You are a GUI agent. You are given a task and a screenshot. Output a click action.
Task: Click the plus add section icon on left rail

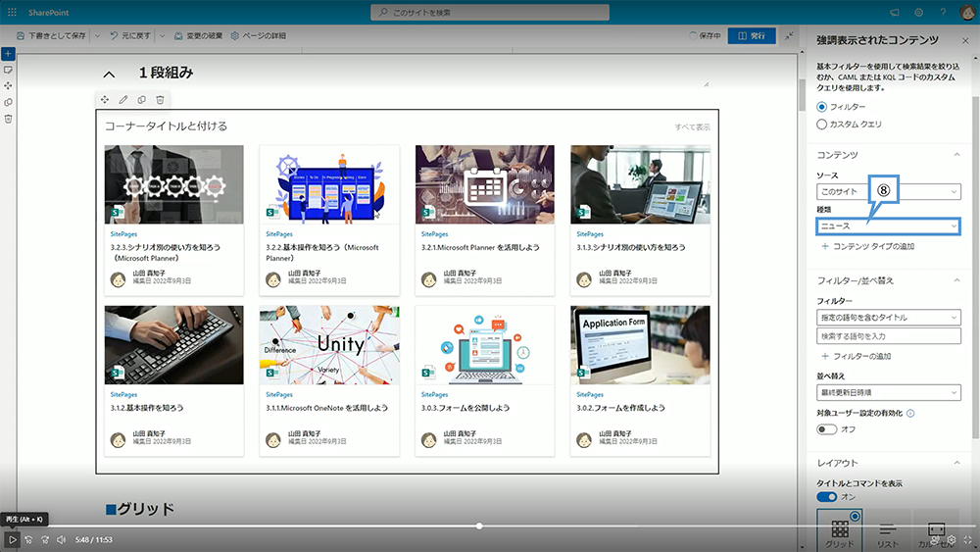tap(8, 54)
